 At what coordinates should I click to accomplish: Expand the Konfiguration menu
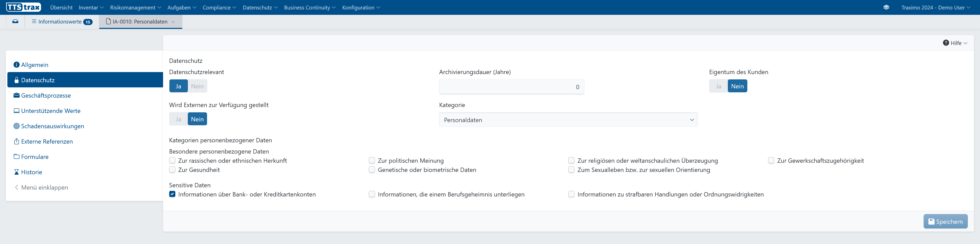tap(361, 7)
